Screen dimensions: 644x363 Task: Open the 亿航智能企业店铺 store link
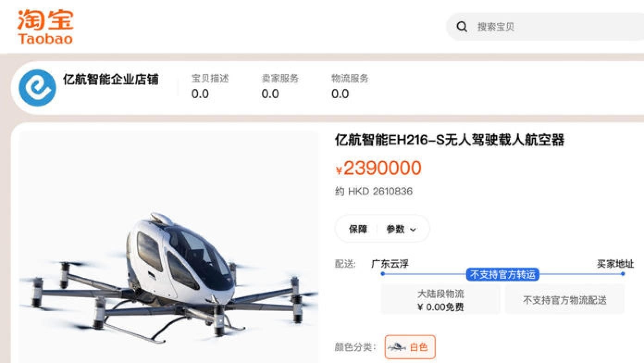point(111,79)
